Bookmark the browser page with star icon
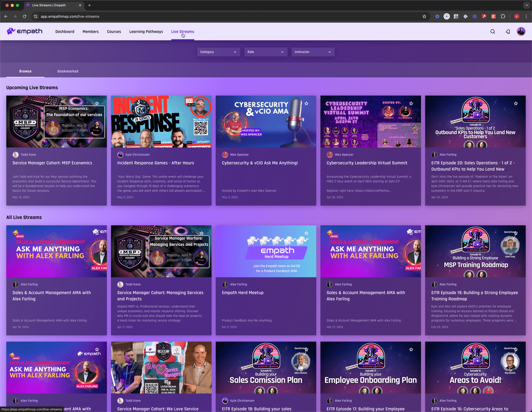The image size is (532, 412). point(424,16)
